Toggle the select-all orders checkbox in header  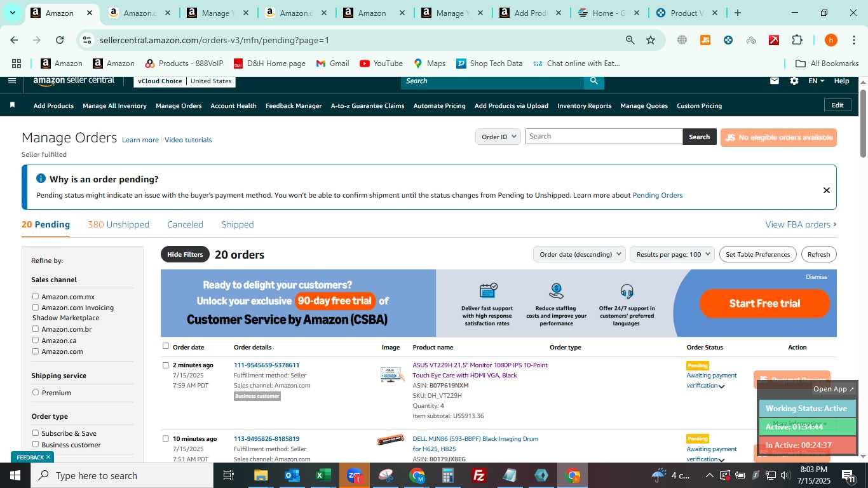click(166, 346)
